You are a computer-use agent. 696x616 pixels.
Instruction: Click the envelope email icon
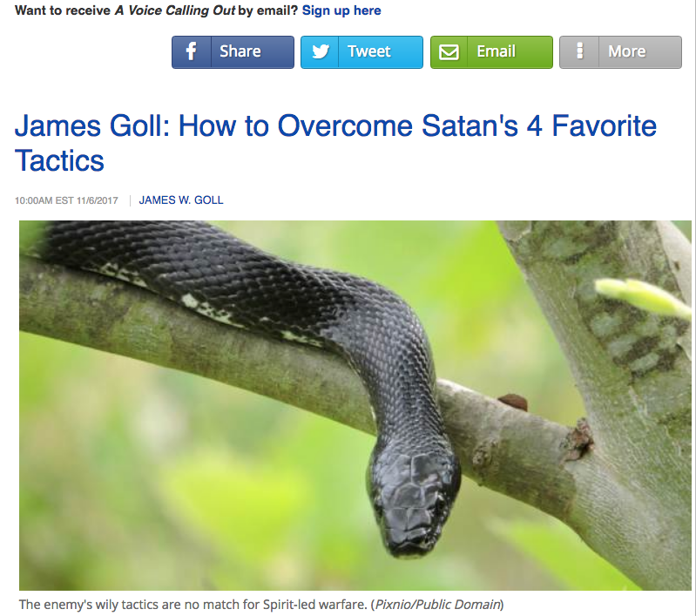[x=449, y=52]
